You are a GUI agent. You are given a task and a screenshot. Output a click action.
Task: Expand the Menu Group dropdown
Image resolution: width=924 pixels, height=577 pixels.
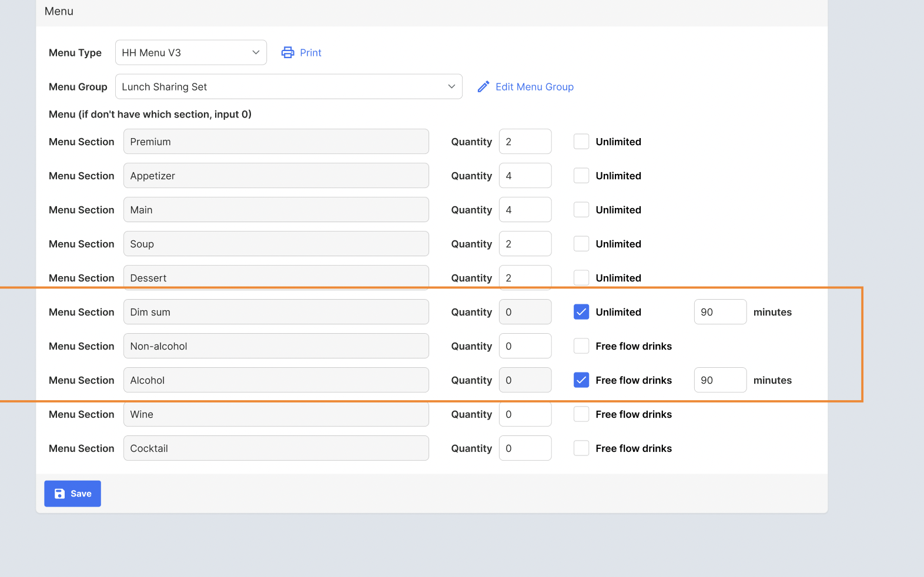tap(288, 87)
